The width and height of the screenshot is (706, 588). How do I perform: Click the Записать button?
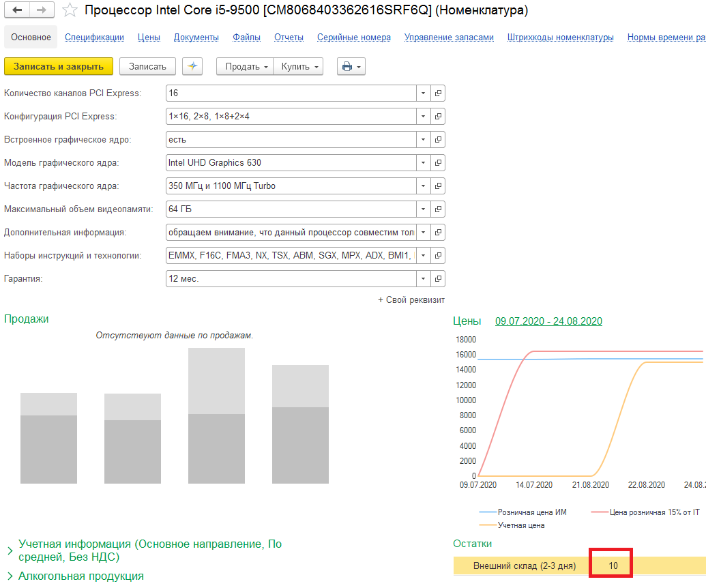coord(147,66)
